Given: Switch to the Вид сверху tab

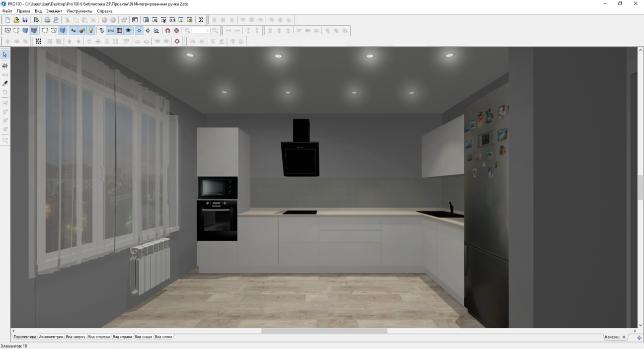Looking at the screenshot, I should tap(76, 337).
